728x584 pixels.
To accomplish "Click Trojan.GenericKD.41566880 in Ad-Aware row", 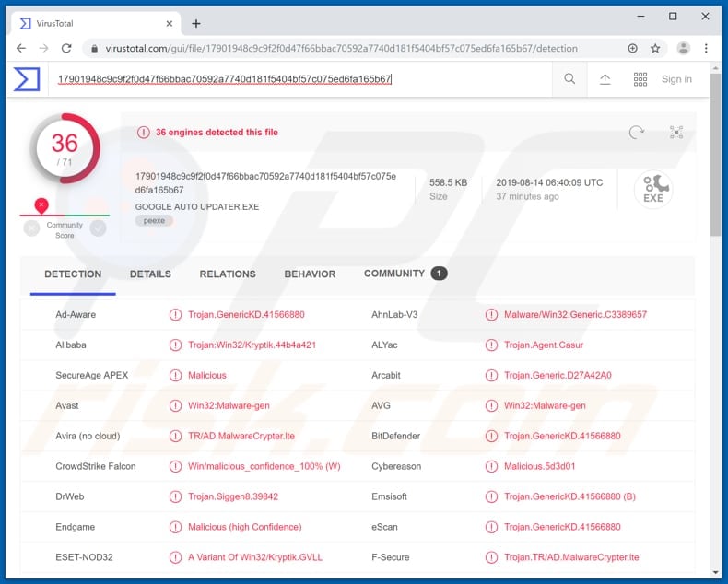I will coord(246,315).
